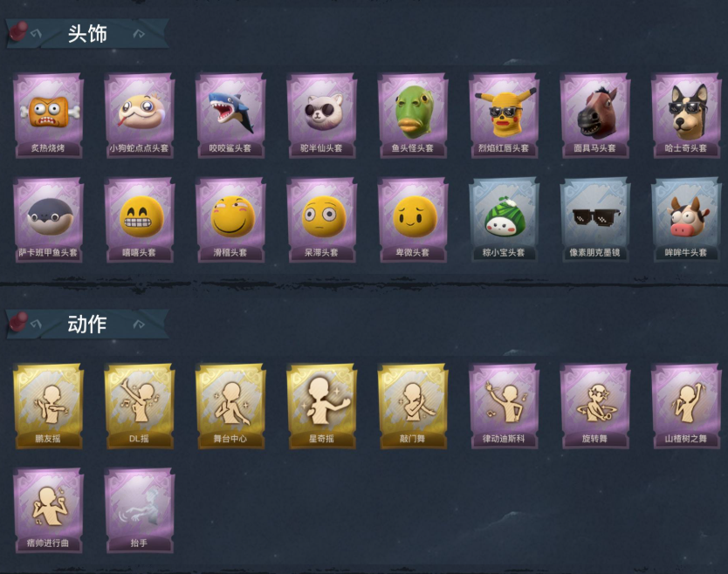Screen dimensions: 728x574
Task: Choose the 鱼头怪头套 green fish head
Action: point(412,115)
